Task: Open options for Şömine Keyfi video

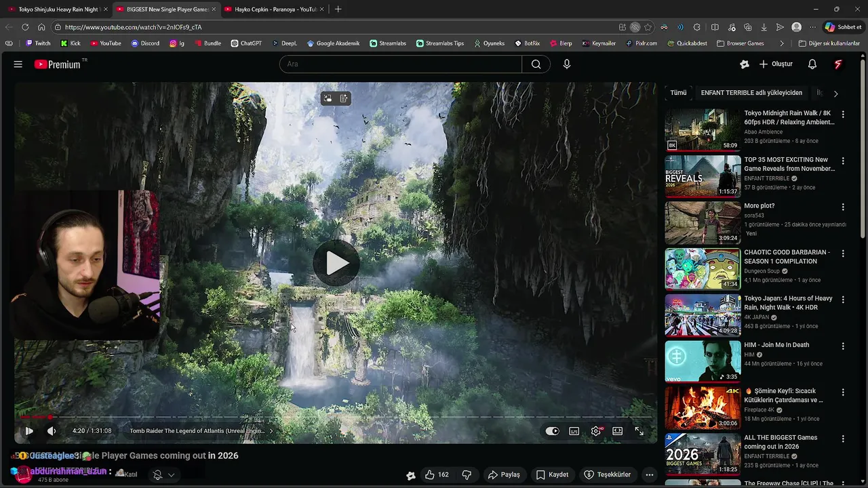Action: click(843, 392)
